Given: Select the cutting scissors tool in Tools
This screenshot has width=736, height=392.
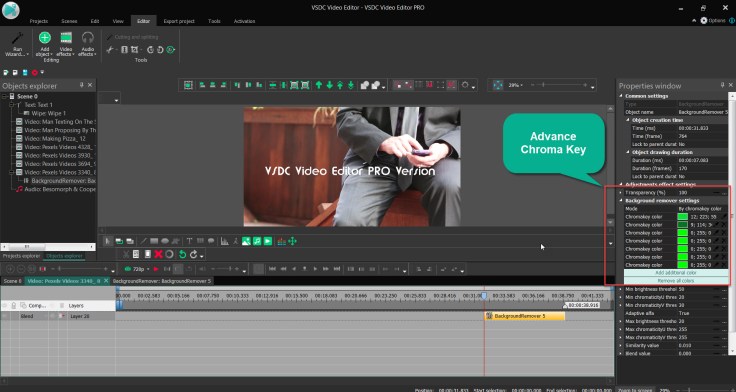Looking at the screenshot, I should coord(110,50).
